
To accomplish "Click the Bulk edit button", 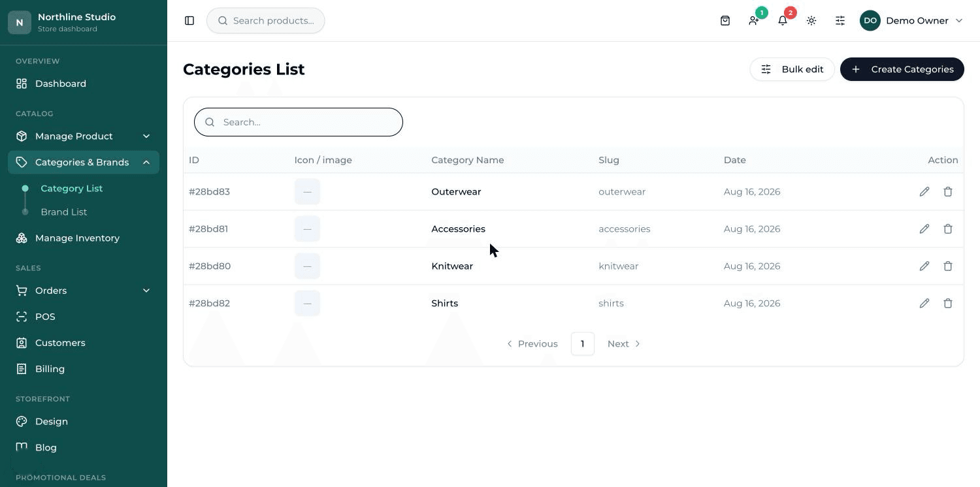I will coord(792,69).
